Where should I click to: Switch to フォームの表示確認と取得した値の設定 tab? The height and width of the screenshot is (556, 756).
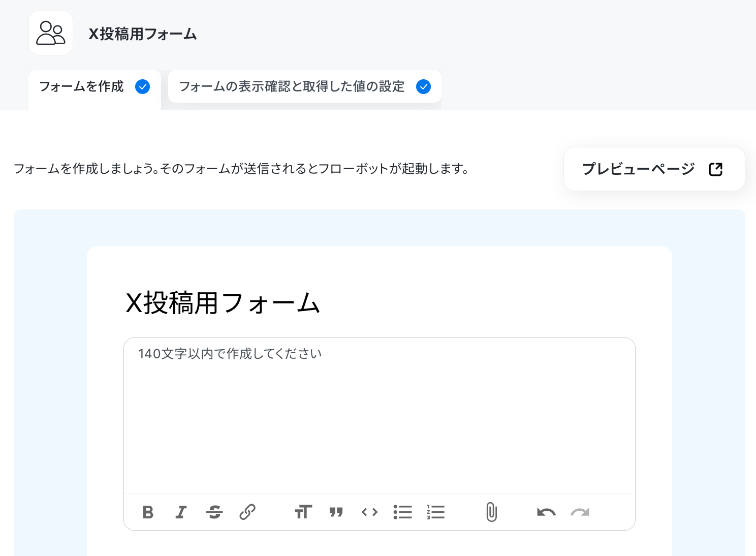305,87
